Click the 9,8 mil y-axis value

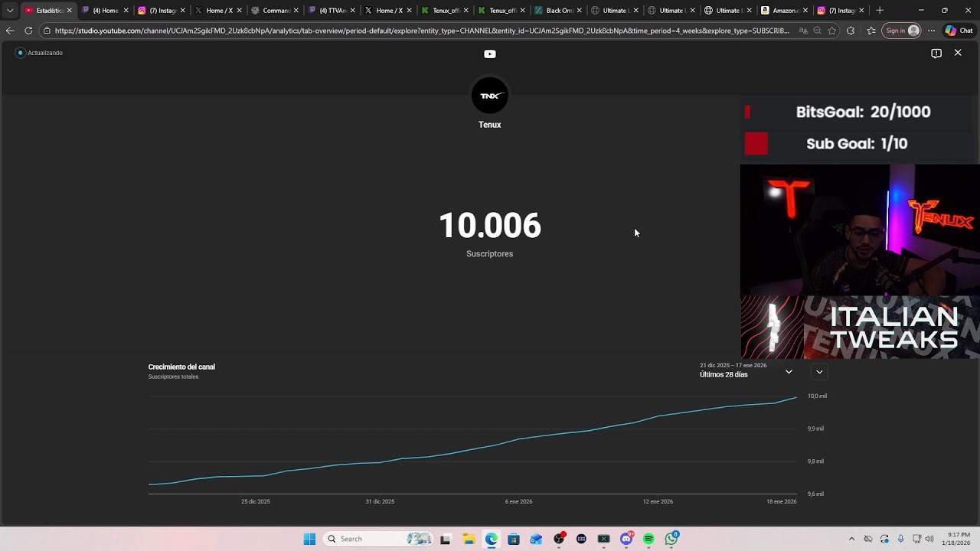[815, 461]
